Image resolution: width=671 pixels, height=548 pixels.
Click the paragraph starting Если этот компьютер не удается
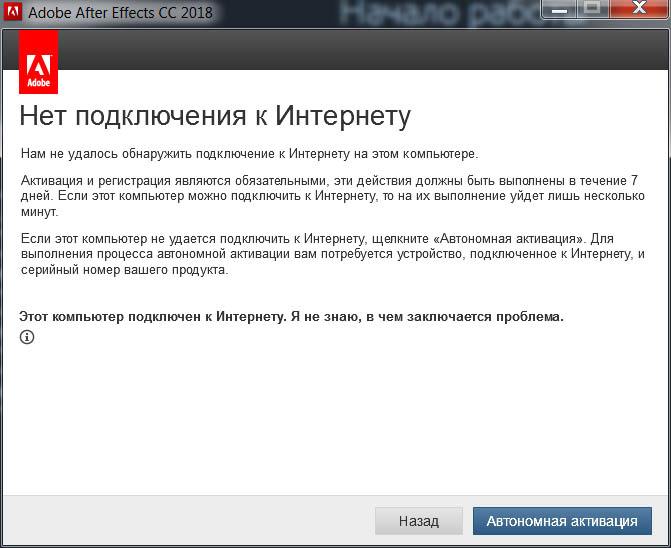click(x=333, y=254)
